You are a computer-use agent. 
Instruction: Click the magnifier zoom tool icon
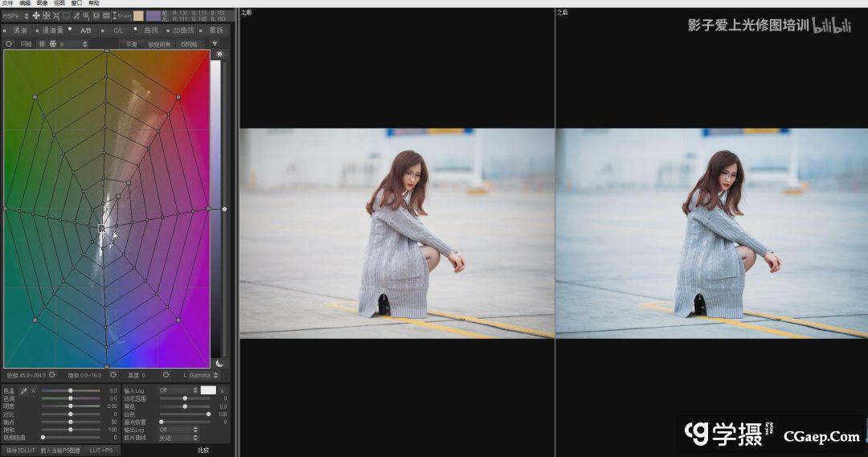[x=86, y=15]
